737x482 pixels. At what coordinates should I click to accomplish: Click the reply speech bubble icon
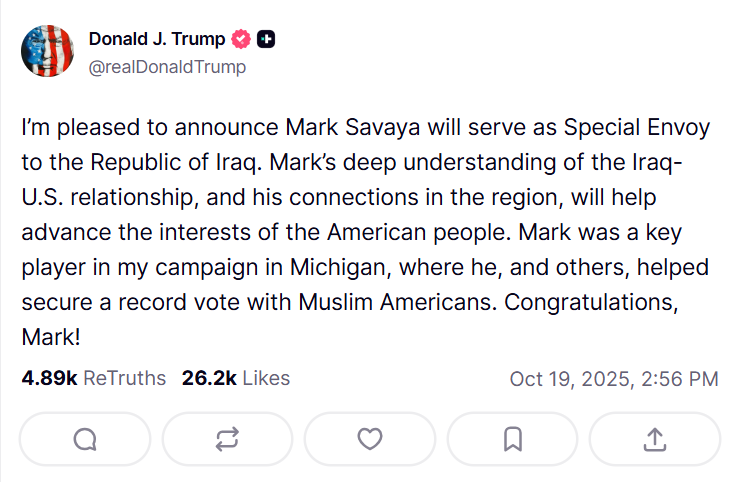pos(84,439)
